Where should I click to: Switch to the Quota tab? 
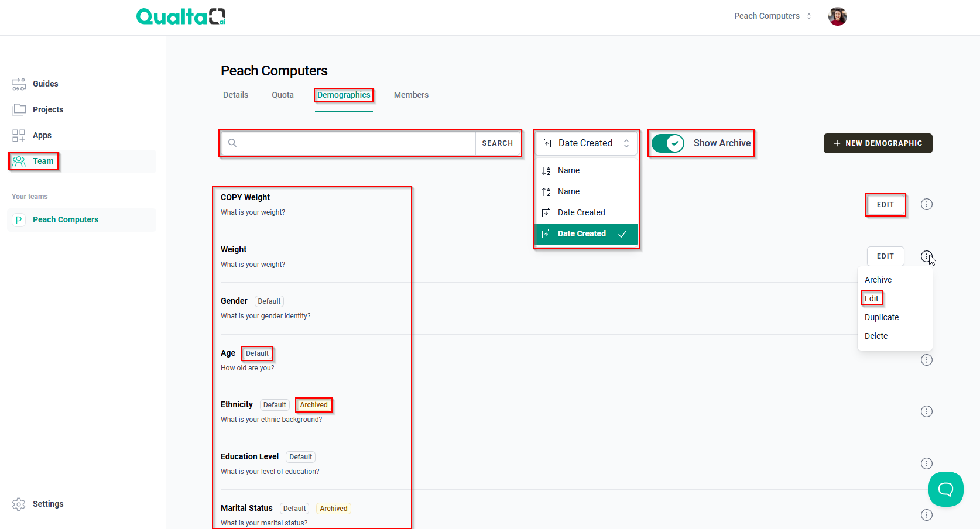283,95
